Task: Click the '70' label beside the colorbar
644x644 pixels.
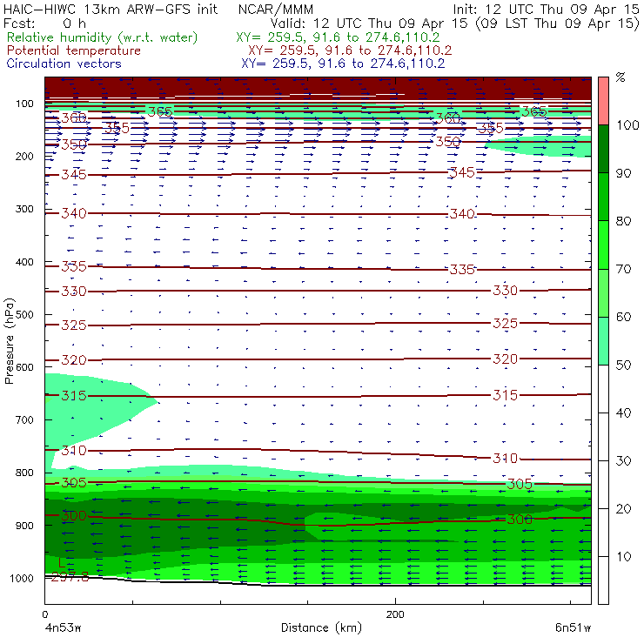Action: click(623, 269)
